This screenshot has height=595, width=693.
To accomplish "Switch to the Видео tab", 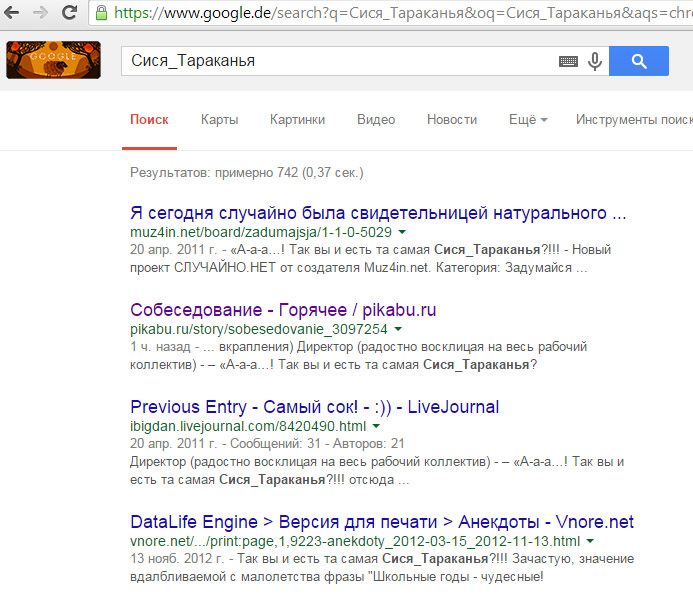I will pyautogui.click(x=375, y=120).
